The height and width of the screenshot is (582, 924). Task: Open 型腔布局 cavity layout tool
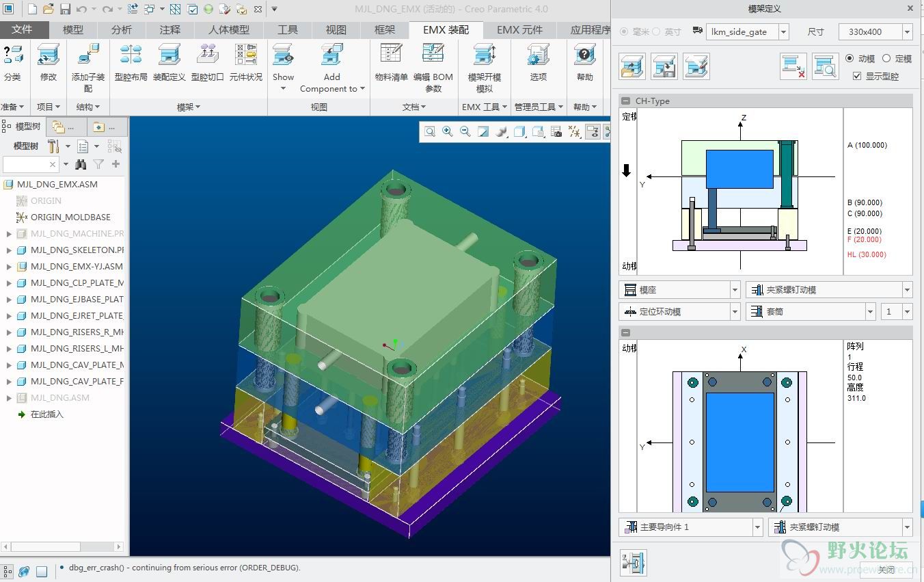pos(131,63)
